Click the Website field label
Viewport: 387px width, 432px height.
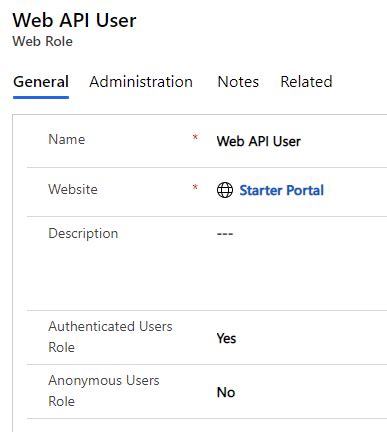(x=73, y=189)
